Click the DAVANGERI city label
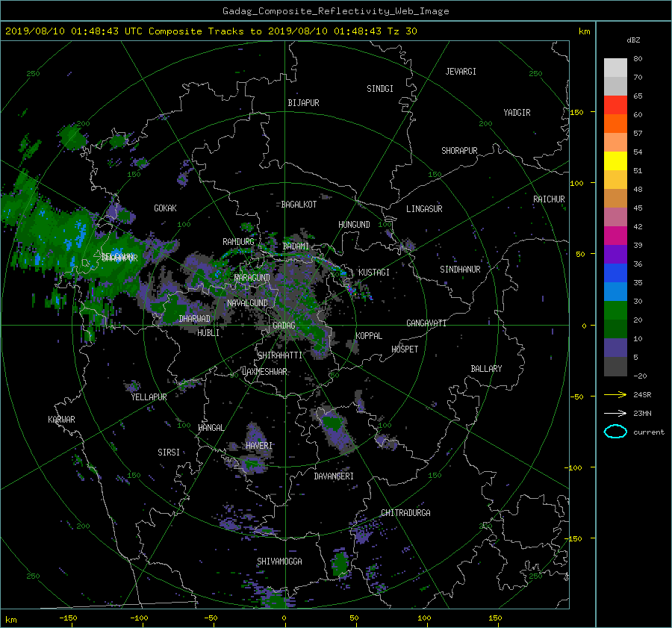Screen dimensions: 672x628 click(x=334, y=476)
